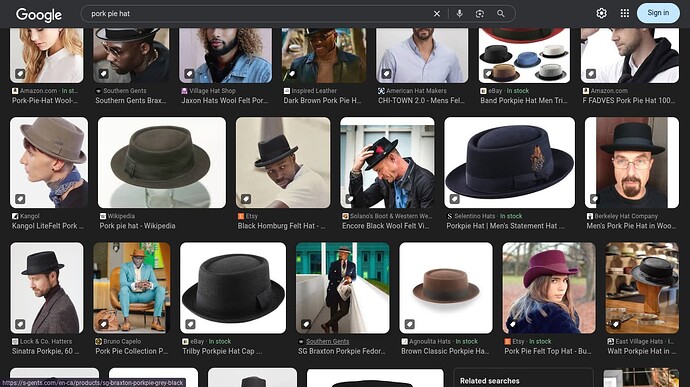The height and width of the screenshot is (387, 690).
Task: Open 'Black Homburg Felt Hat' Etsy link
Action: tap(281, 226)
